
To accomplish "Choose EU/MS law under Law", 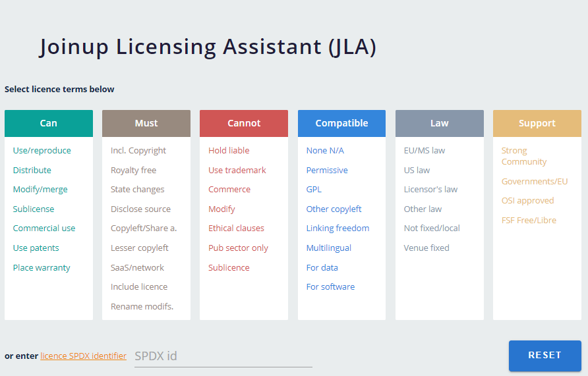I will click(x=424, y=151).
